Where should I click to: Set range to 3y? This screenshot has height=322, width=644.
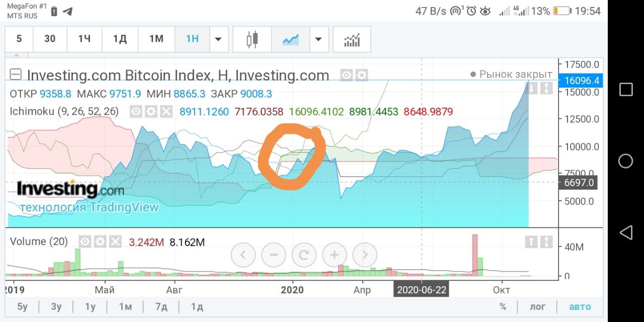point(56,306)
